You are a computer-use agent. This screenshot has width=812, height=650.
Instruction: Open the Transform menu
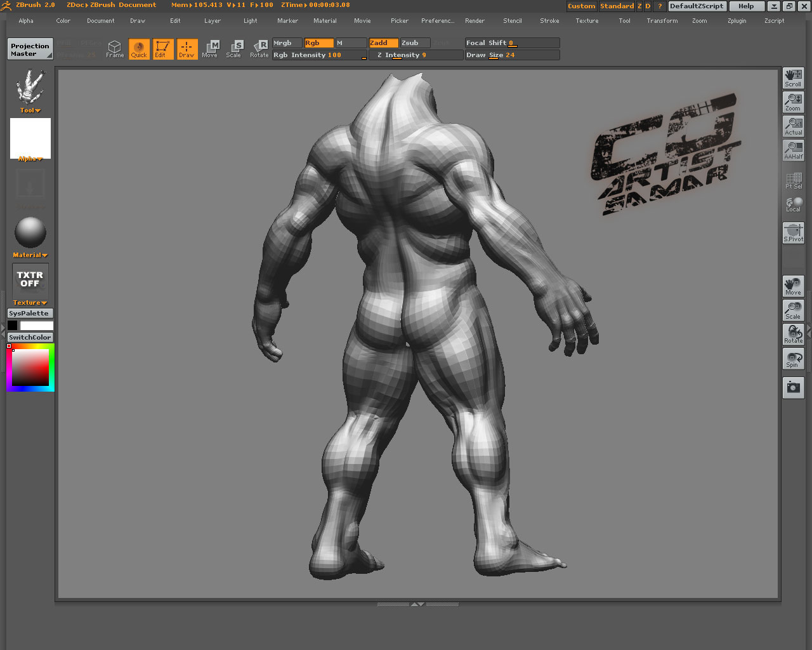[x=662, y=20]
